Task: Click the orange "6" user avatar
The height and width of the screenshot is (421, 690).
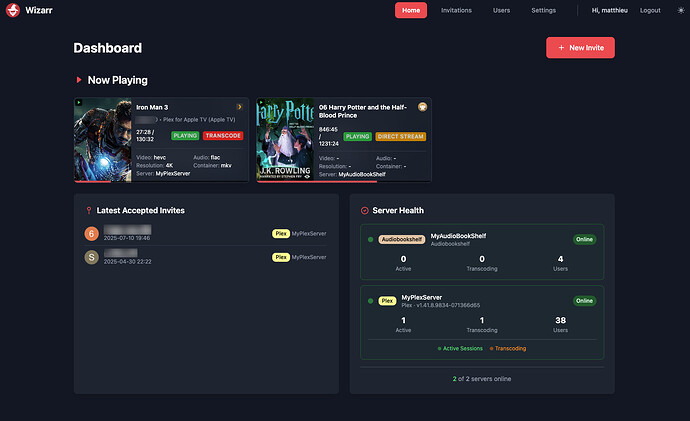Action: [92, 233]
